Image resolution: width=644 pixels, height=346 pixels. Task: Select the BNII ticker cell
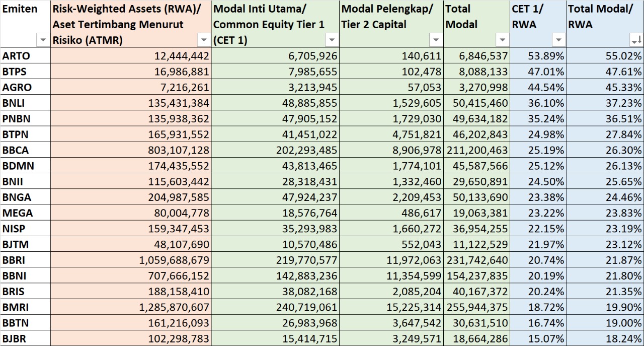25,181
